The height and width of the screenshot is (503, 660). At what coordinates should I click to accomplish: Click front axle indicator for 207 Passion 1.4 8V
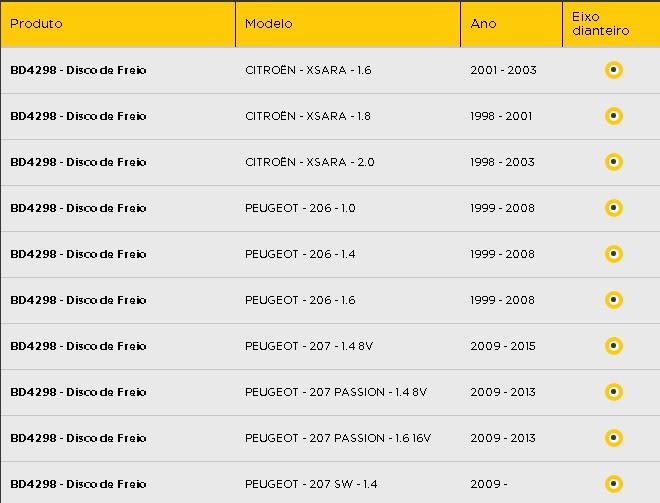pyautogui.click(x=614, y=392)
